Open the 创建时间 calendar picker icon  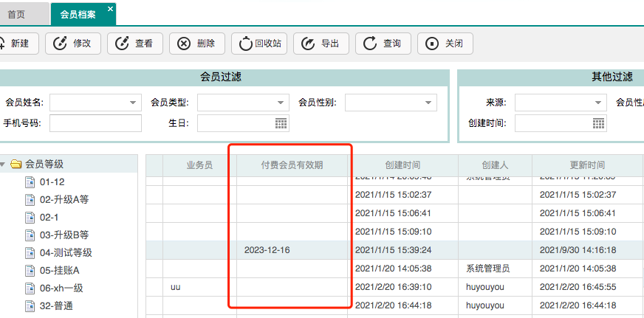[x=598, y=123]
